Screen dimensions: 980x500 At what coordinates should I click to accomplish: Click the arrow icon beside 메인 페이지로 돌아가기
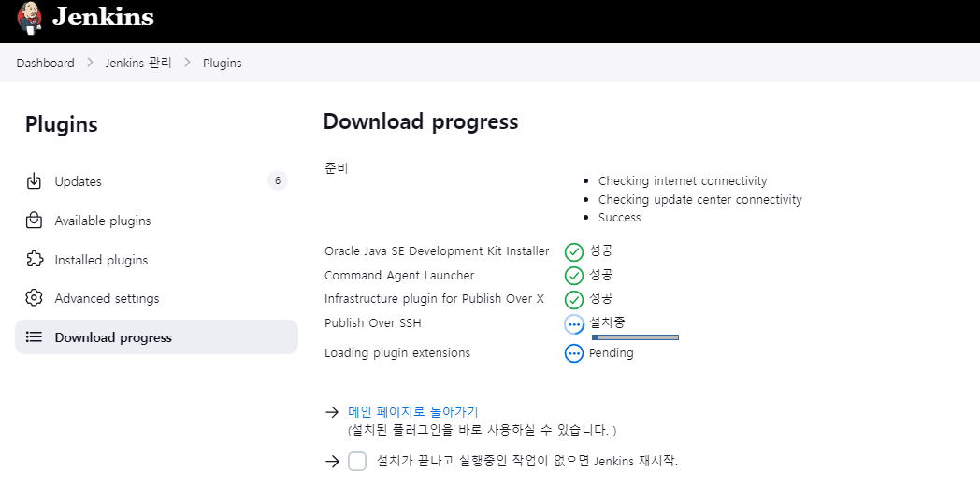pyautogui.click(x=332, y=412)
